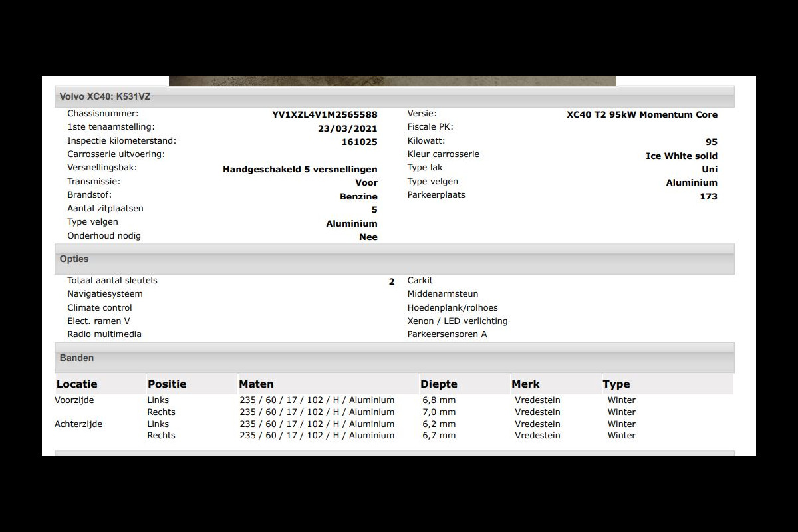Image resolution: width=798 pixels, height=532 pixels.
Task: Click the Xenon / LED verlichting option
Action: pyautogui.click(x=457, y=321)
